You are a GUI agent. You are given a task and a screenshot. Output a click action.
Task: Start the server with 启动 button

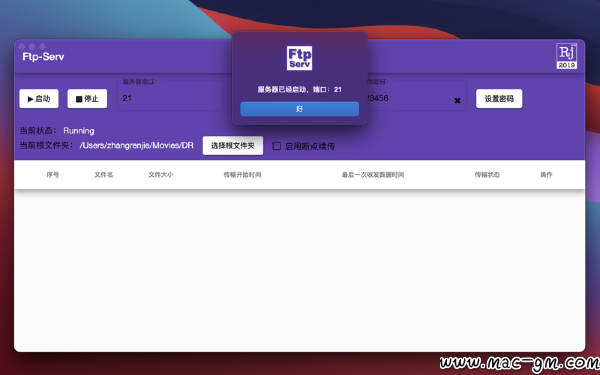pos(39,99)
